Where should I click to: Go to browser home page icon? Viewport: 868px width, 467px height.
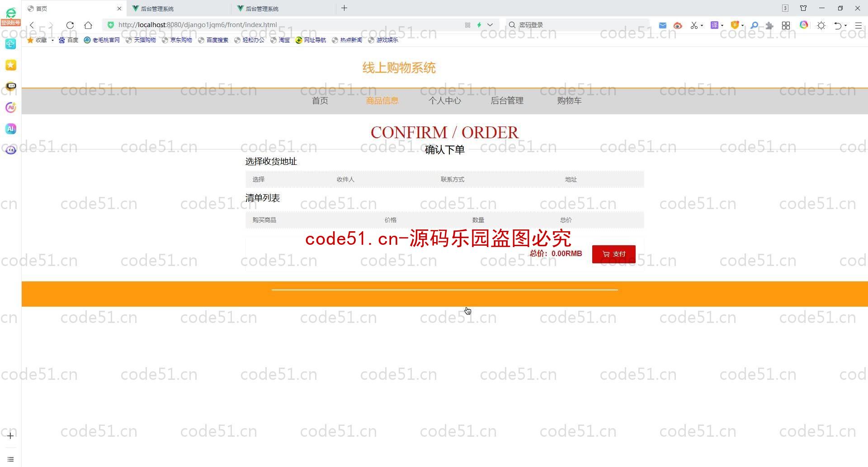coord(88,25)
